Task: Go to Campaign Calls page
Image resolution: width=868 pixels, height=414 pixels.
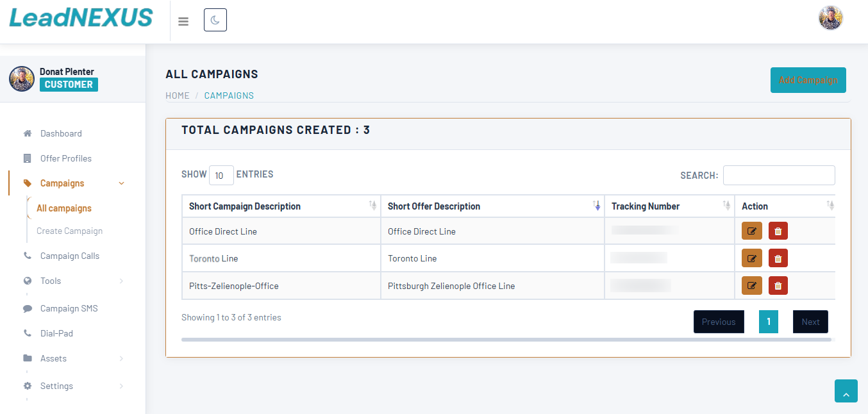Action: click(69, 256)
